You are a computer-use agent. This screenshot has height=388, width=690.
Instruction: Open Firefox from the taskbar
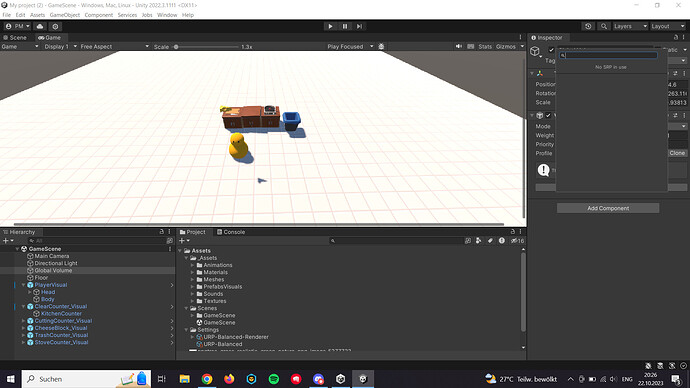[229, 379]
